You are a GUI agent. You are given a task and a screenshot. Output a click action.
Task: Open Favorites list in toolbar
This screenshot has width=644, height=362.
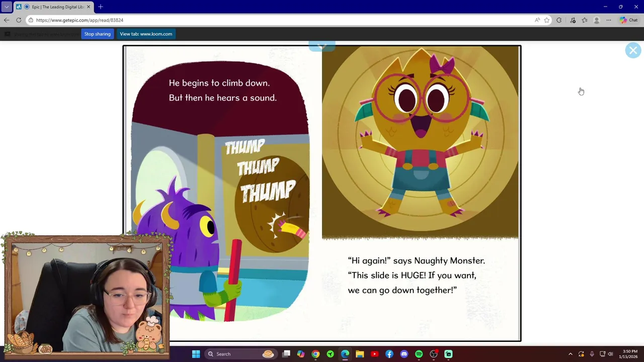585,20
